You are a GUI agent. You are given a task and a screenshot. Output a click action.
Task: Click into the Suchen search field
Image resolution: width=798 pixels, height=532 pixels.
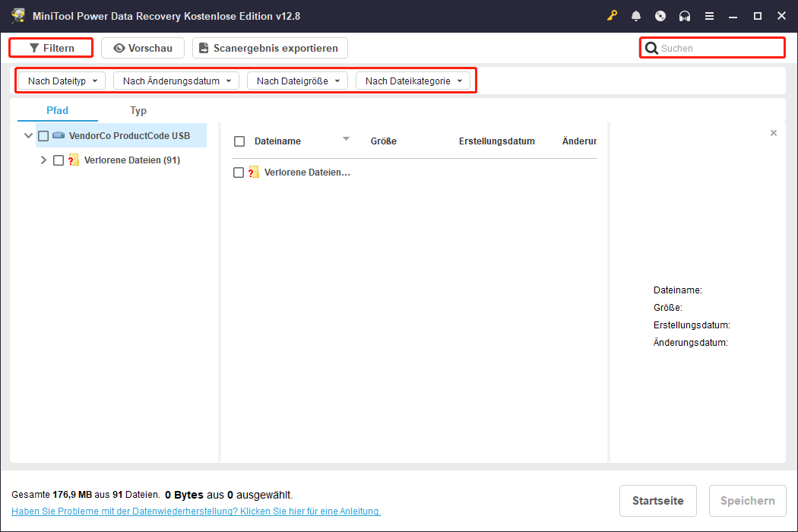point(718,49)
